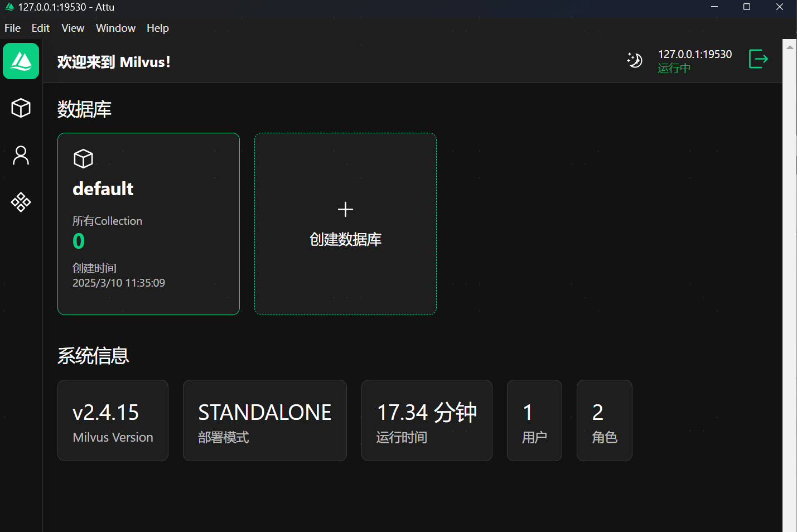Click the cube icon on default card
The width and height of the screenshot is (797, 532).
pos(83,158)
